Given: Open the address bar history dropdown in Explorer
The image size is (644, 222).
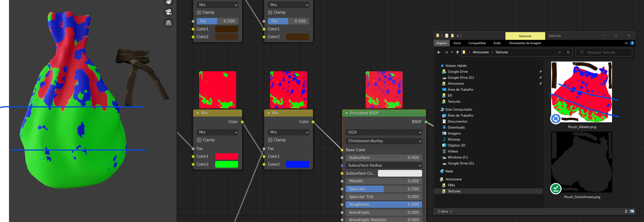Looking at the screenshot, I should tap(559, 52).
